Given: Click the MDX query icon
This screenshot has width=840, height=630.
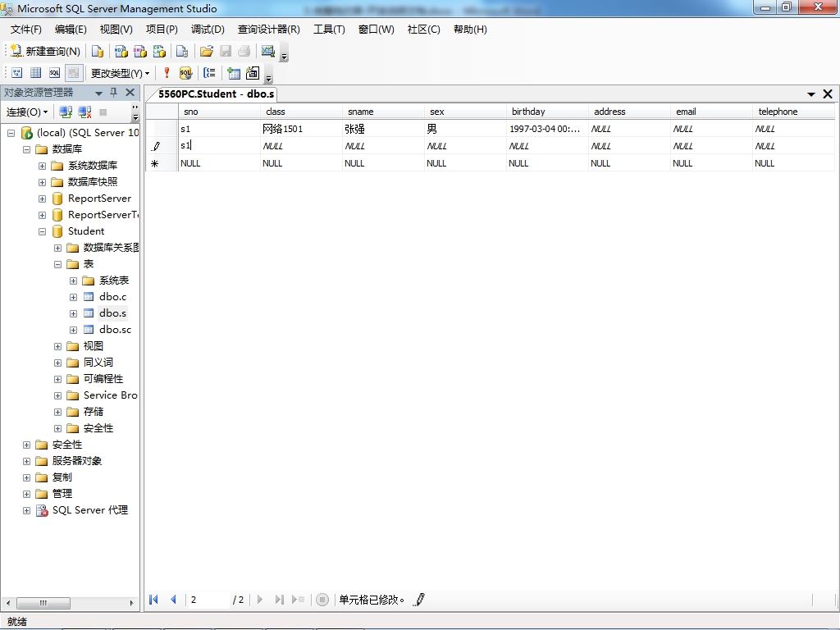Looking at the screenshot, I should pos(121,51).
